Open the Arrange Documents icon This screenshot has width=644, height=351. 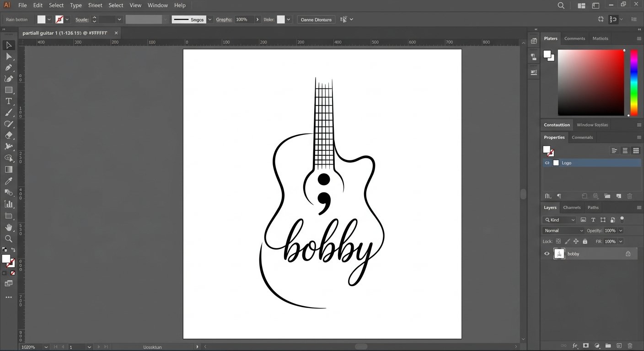[x=582, y=5]
